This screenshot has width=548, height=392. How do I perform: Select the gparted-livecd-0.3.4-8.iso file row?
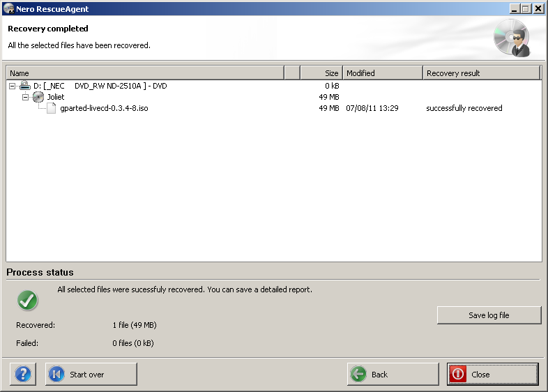[x=104, y=108]
